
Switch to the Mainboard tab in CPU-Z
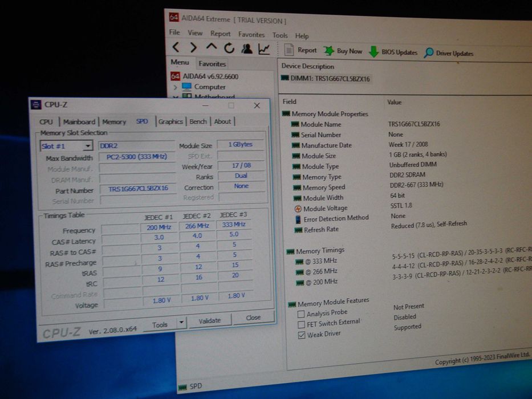79,122
